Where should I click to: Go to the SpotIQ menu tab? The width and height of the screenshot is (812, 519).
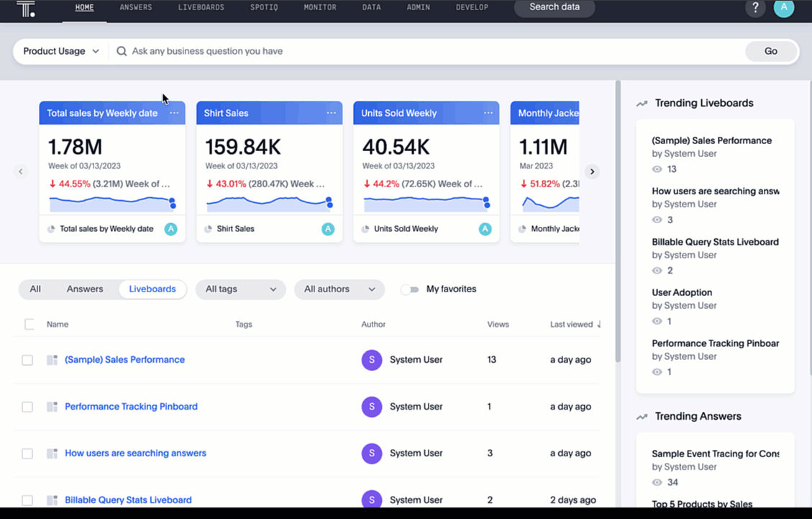pyautogui.click(x=264, y=8)
